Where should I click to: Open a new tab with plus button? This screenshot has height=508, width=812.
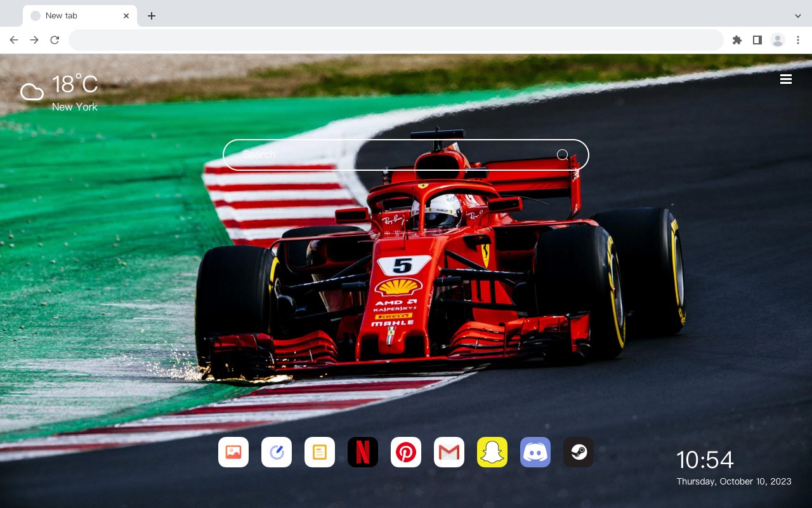coord(151,16)
